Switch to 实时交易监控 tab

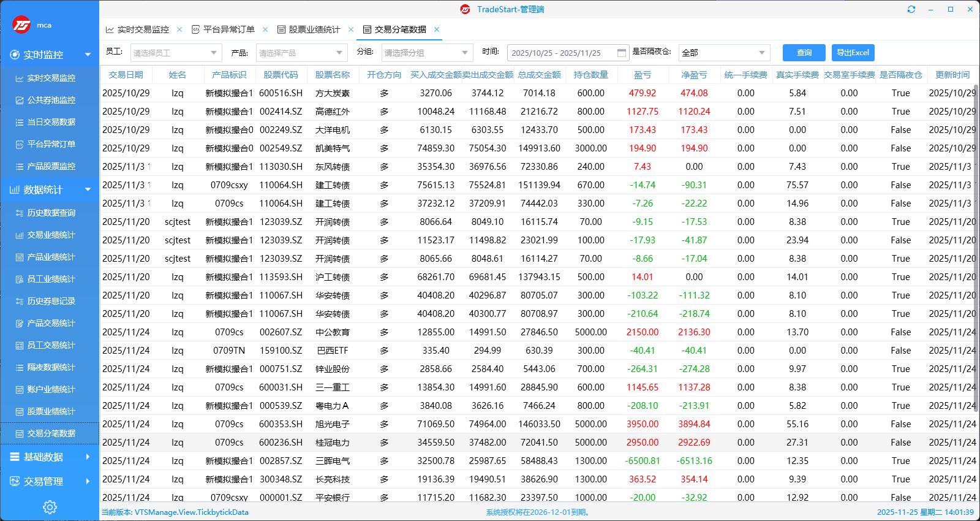click(x=143, y=29)
